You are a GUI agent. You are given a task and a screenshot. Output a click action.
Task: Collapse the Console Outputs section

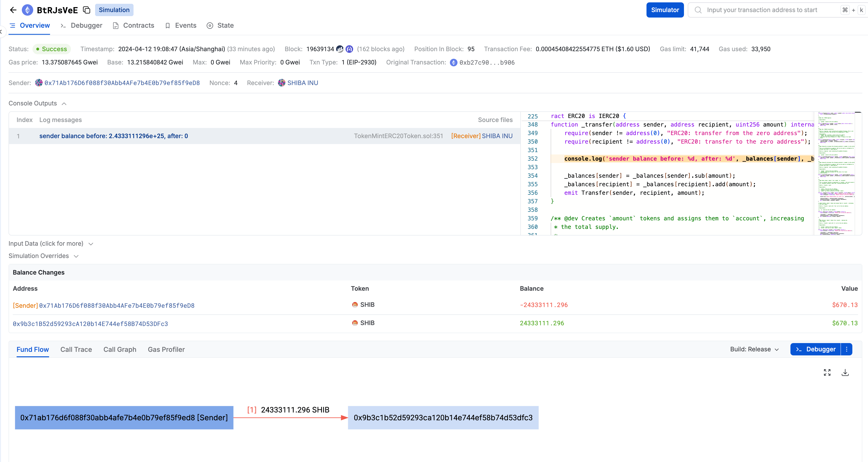tap(64, 104)
